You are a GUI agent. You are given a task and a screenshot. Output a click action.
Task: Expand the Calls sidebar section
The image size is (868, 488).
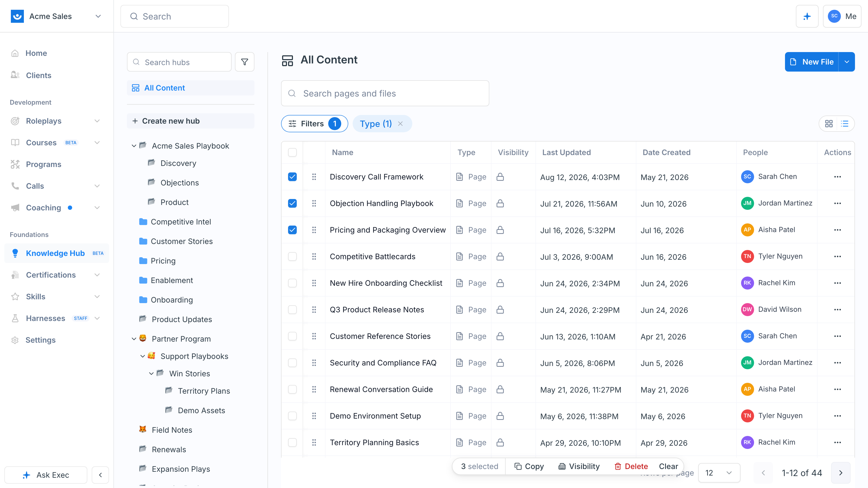[97, 186]
